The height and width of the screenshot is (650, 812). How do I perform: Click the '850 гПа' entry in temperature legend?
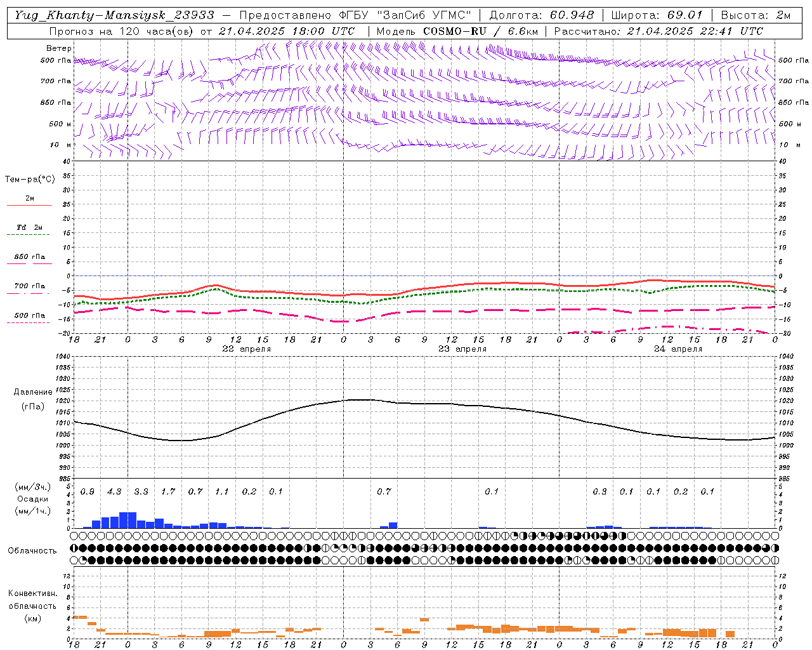(30, 257)
